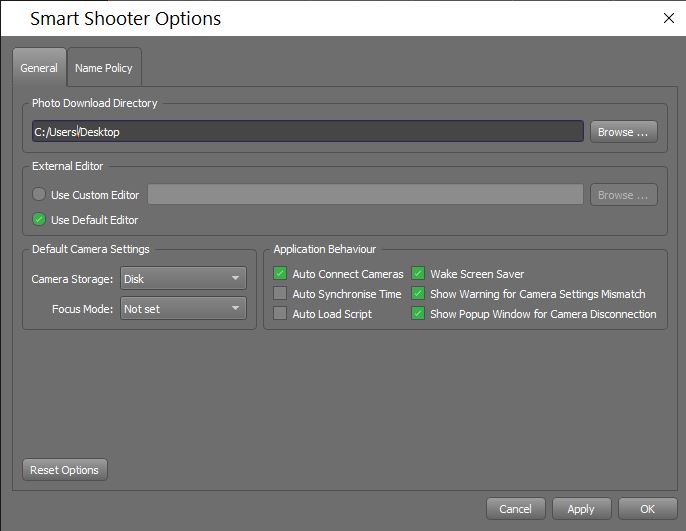
Task: Click the Photo Download Directory path field
Action: pyautogui.click(x=308, y=131)
